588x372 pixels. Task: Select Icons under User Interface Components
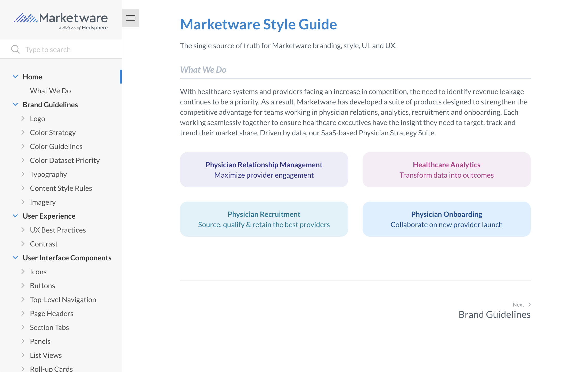pyautogui.click(x=38, y=271)
